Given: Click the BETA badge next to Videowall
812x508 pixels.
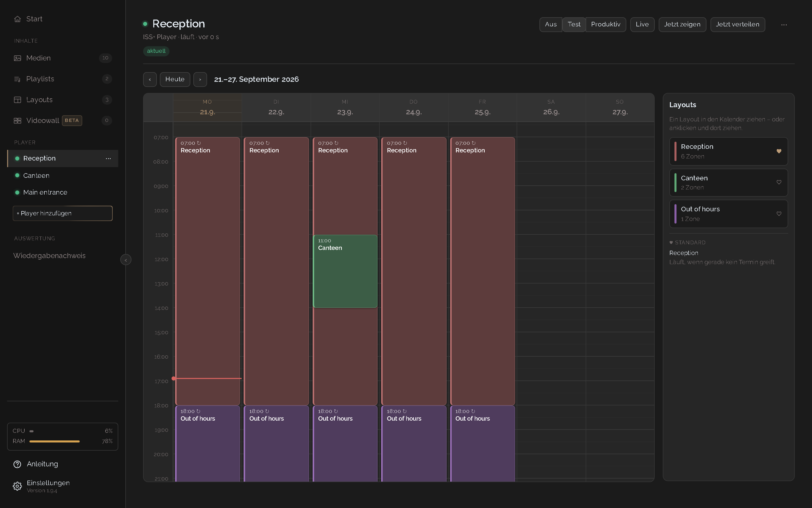Looking at the screenshot, I should tap(72, 121).
